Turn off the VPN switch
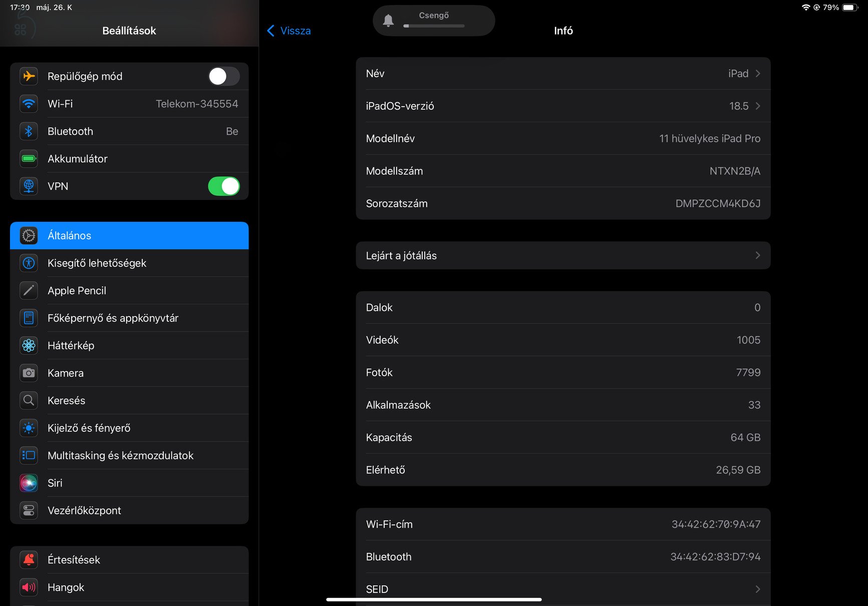The height and width of the screenshot is (606, 868). [224, 186]
